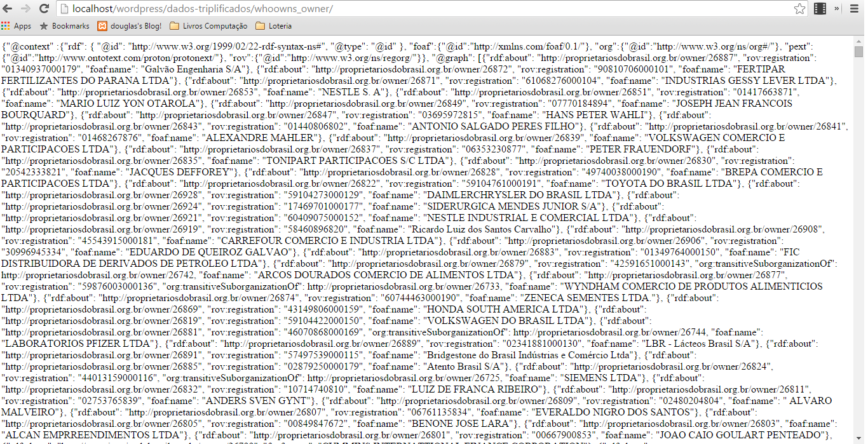The height and width of the screenshot is (444, 868).
Task: Reload the current page
Action: pyautogui.click(x=44, y=9)
